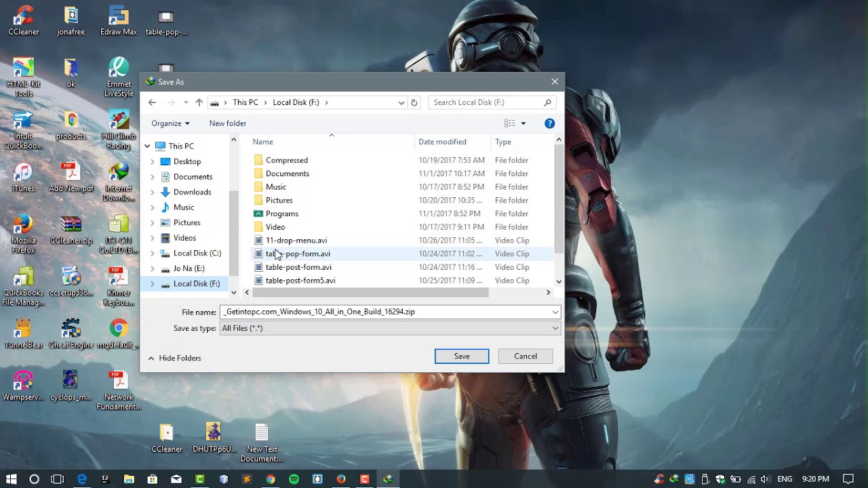The image size is (868, 488).
Task: Select Jo Na (E:) drive in tree
Action: click(189, 268)
